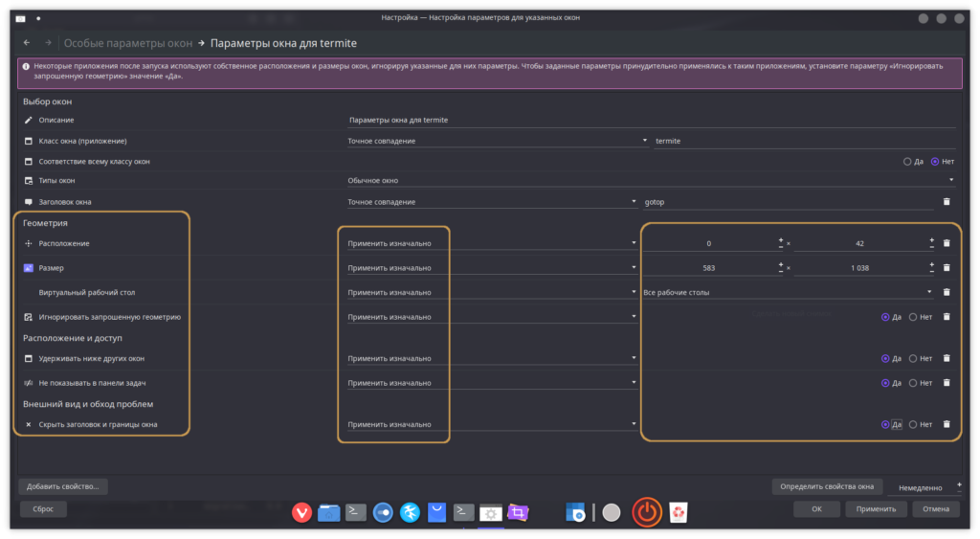This screenshot has width=980, height=539.
Task: Delete the Скрыть заголовок и границы окна property
Action: click(947, 423)
